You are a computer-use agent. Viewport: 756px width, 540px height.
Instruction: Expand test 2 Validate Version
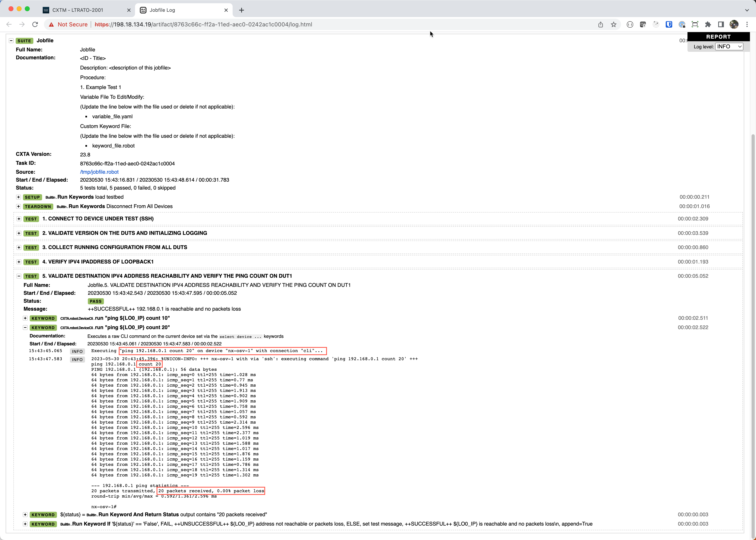click(x=19, y=233)
